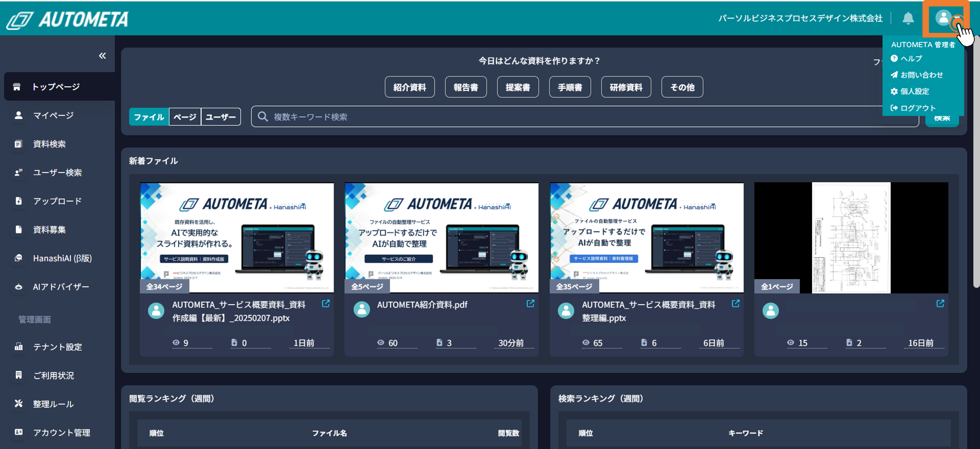Click download count 6 icon
This screenshot has height=449, width=980.
coord(644,343)
